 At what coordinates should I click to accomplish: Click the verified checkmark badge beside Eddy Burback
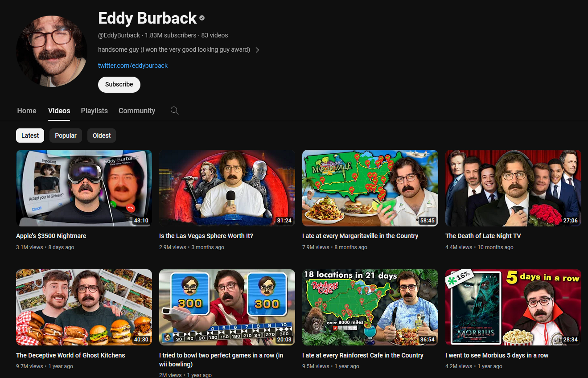pyautogui.click(x=202, y=18)
